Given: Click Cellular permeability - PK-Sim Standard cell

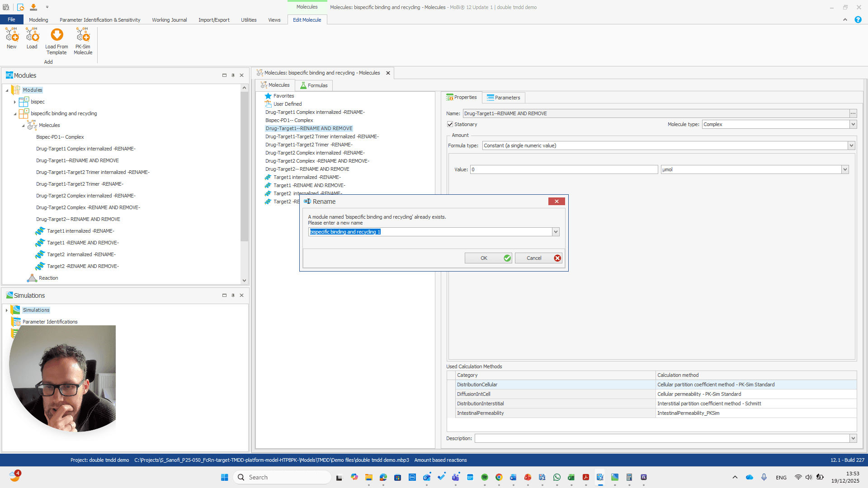Looking at the screenshot, I should pyautogui.click(x=756, y=394).
